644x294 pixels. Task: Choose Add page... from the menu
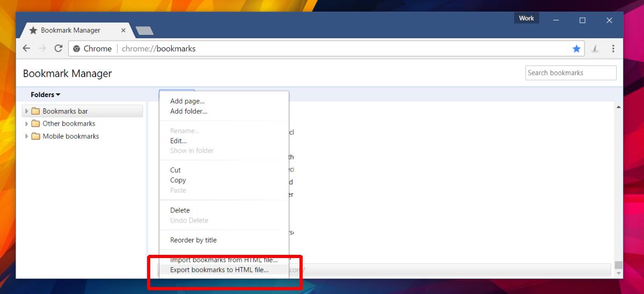(187, 101)
